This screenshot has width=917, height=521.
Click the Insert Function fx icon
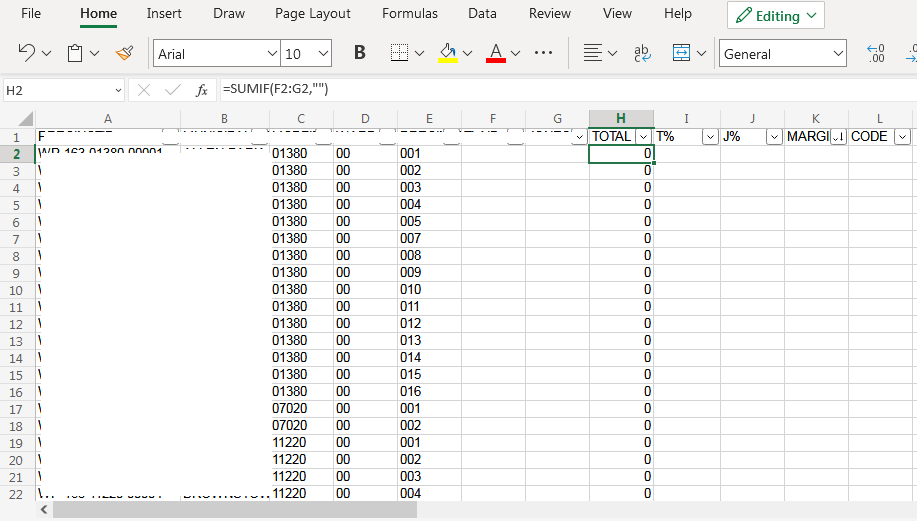[x=202, y=90]
